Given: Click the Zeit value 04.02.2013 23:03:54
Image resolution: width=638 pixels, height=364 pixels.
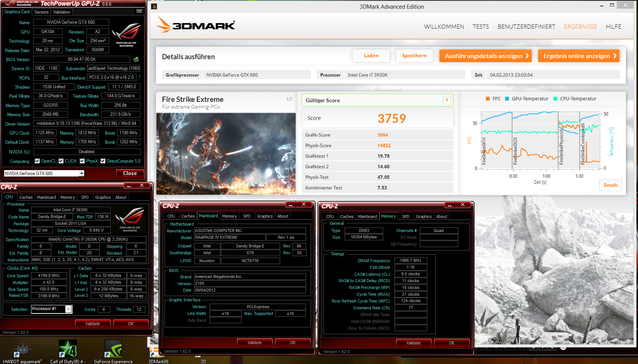Looking at the screenshot, I should coord(511,75).
